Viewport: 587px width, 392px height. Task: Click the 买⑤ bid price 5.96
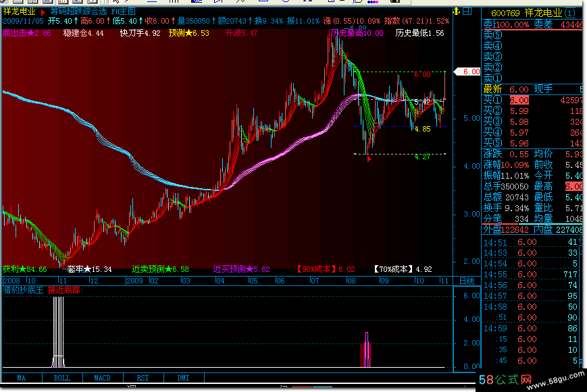coord(519,144)
